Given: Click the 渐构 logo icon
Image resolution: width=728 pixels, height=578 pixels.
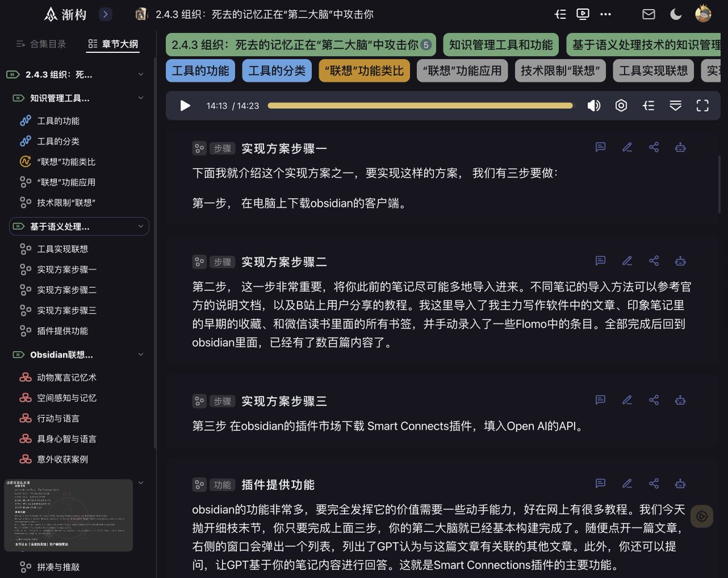Looking at the screenshot, I should tap(52, 14).
